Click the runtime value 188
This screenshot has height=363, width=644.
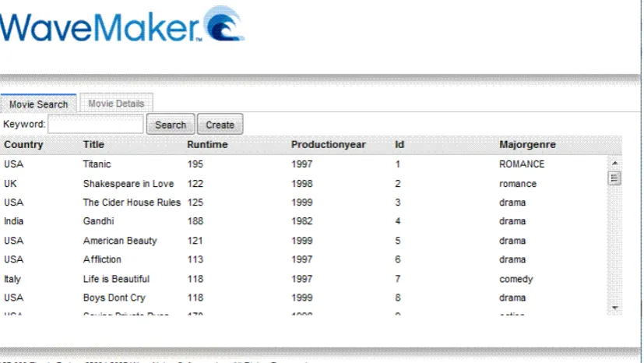tap(195, 221)
